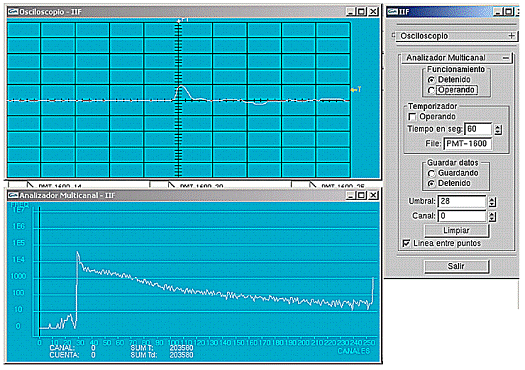Click the yellow Y level marker arrow
The image size is (525, 370).
[x=356, y=89]
